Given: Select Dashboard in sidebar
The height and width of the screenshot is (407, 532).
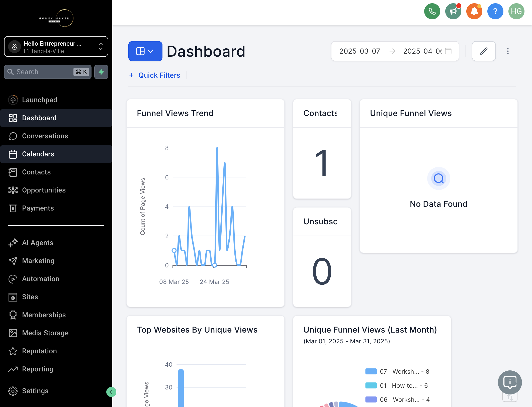Looking at the screenshot, I should pos(56,118).
